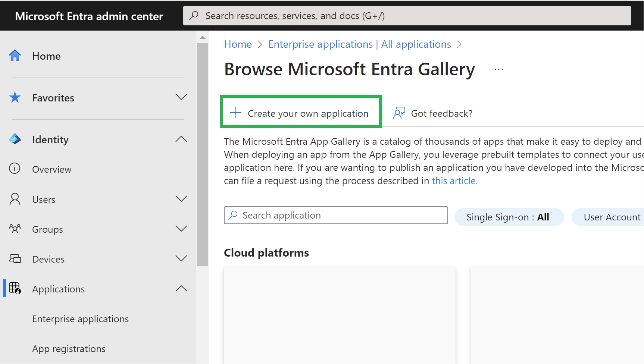Expand the Favorites section chevron

181,97
